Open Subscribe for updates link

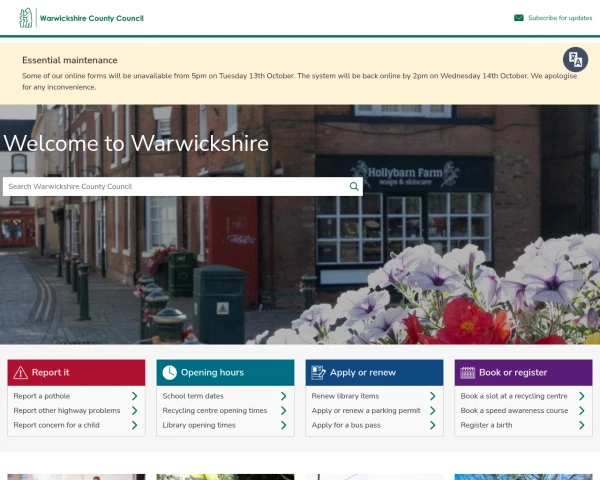560,18
